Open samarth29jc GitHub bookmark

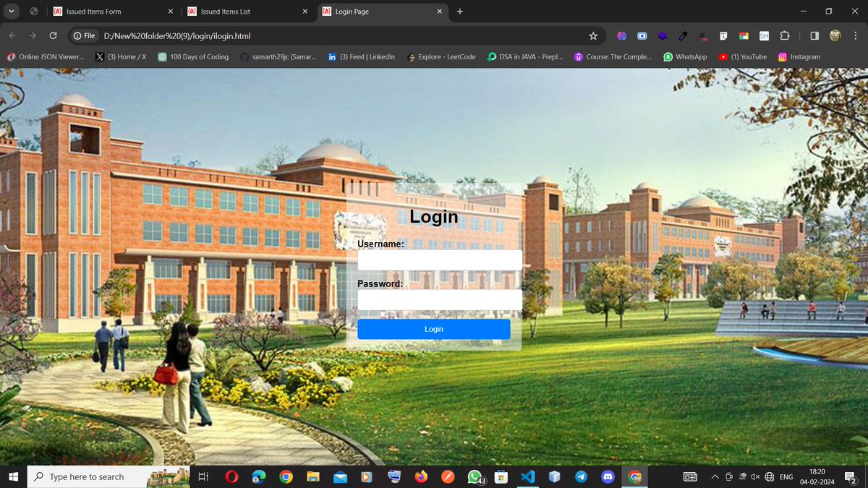pos(278,56)
